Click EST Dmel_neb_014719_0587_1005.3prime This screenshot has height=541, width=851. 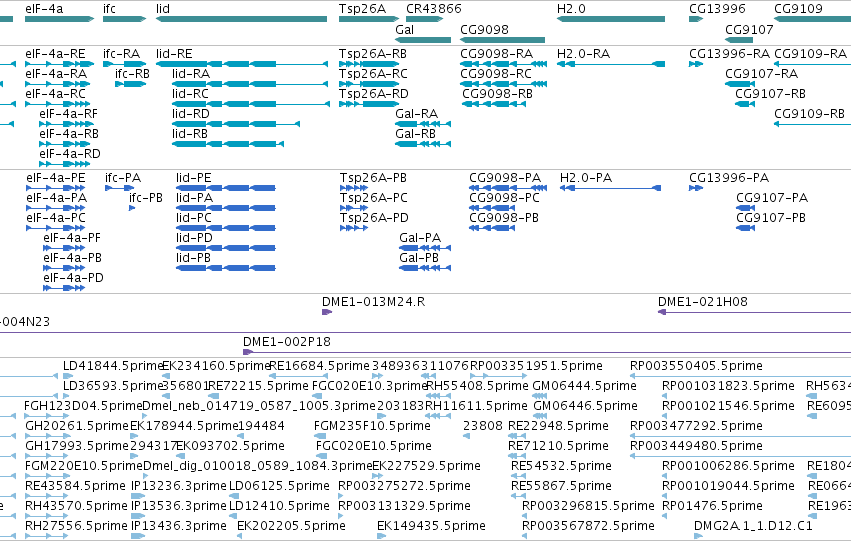(x=259, y=406)
